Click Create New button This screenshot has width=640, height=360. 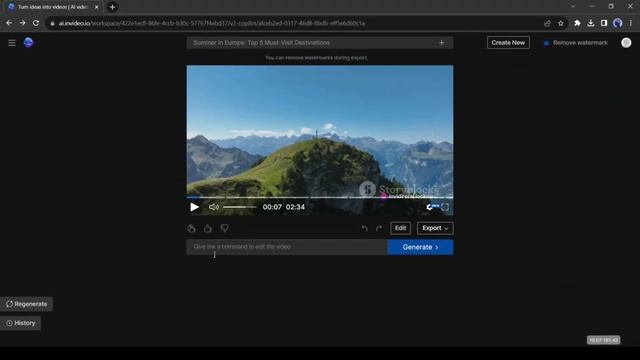[508, 42]
